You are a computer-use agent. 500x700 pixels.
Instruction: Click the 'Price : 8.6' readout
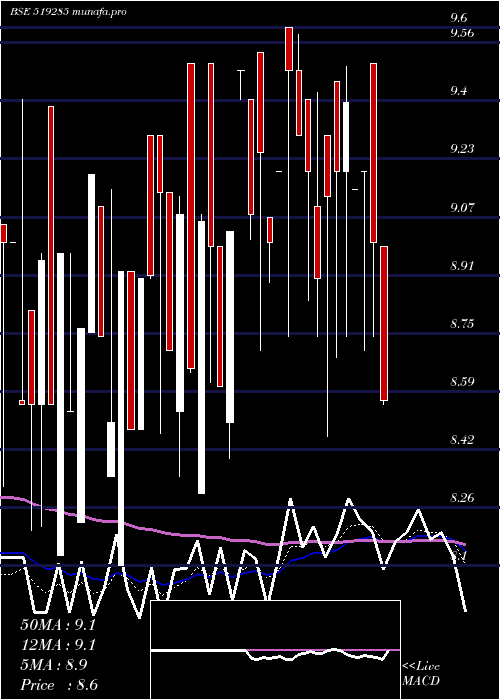click(x=59, y=685)
